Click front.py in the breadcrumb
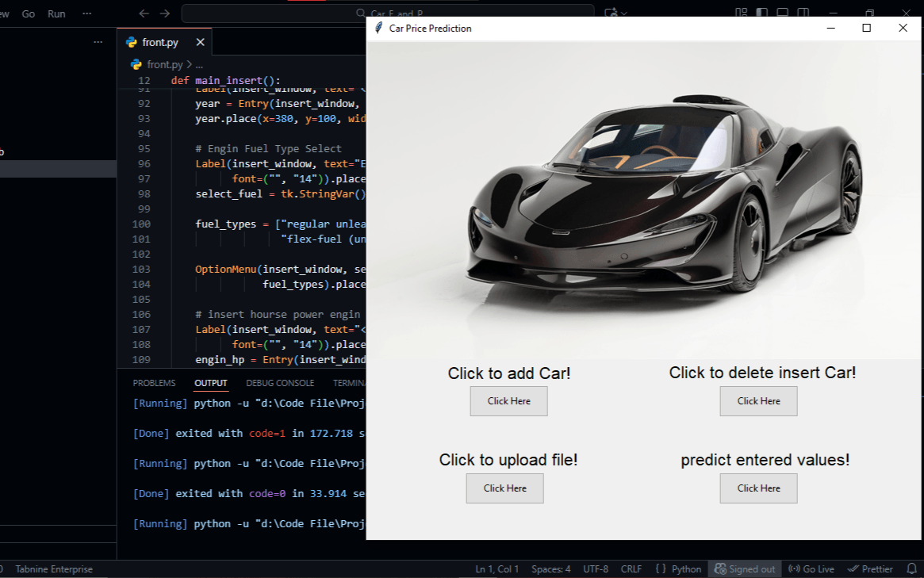The width and height of the screenshot is (924, 578). tap(164, 64)
